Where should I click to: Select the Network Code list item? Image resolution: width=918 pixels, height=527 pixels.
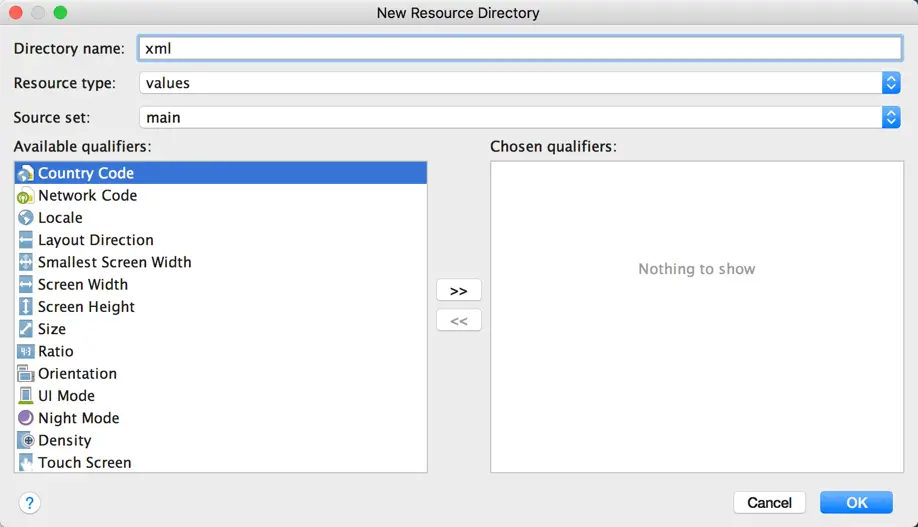point(221,196)
